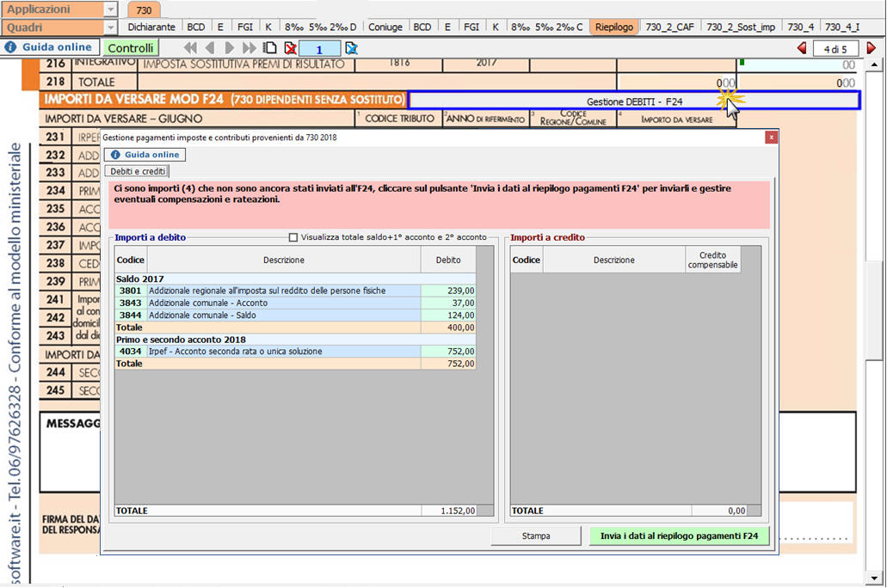
Task: Click the Debito column header
Action: point(448,260)
